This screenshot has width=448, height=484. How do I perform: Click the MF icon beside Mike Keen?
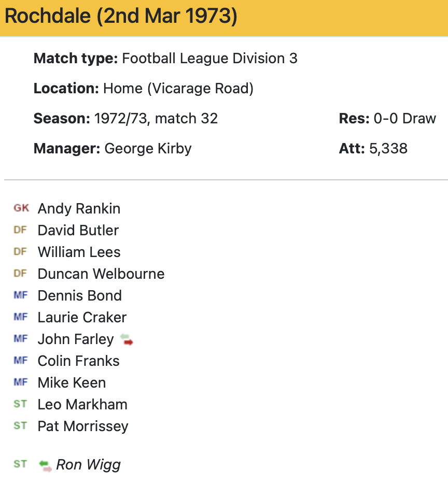click(x=21, y=382)
